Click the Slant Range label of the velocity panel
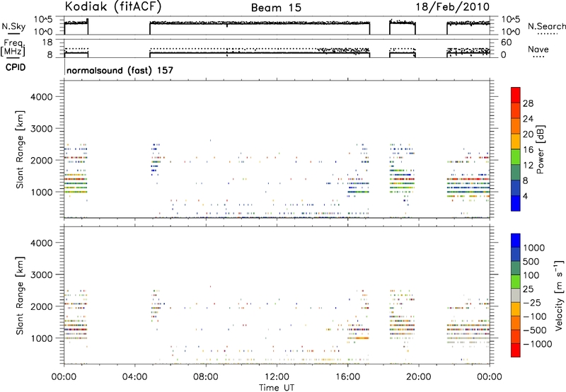 click(x=20, y=296)
